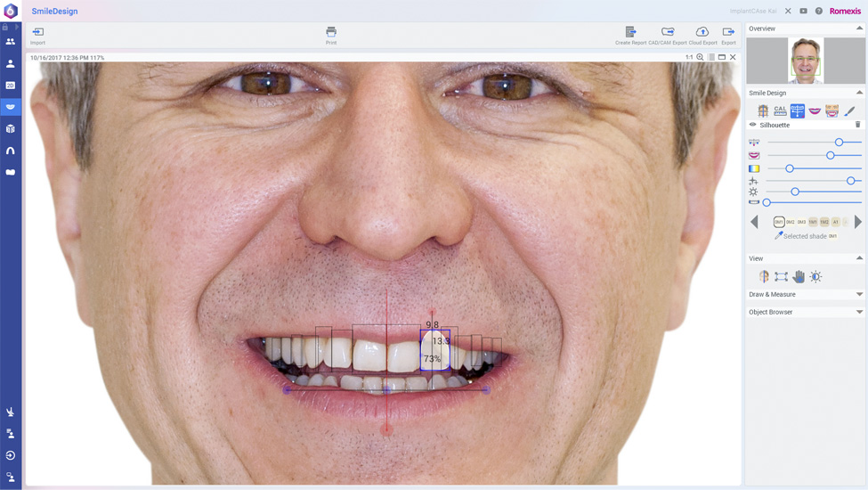
Task: Click the fit-to-frame view icon
Action: pos(781,276)
